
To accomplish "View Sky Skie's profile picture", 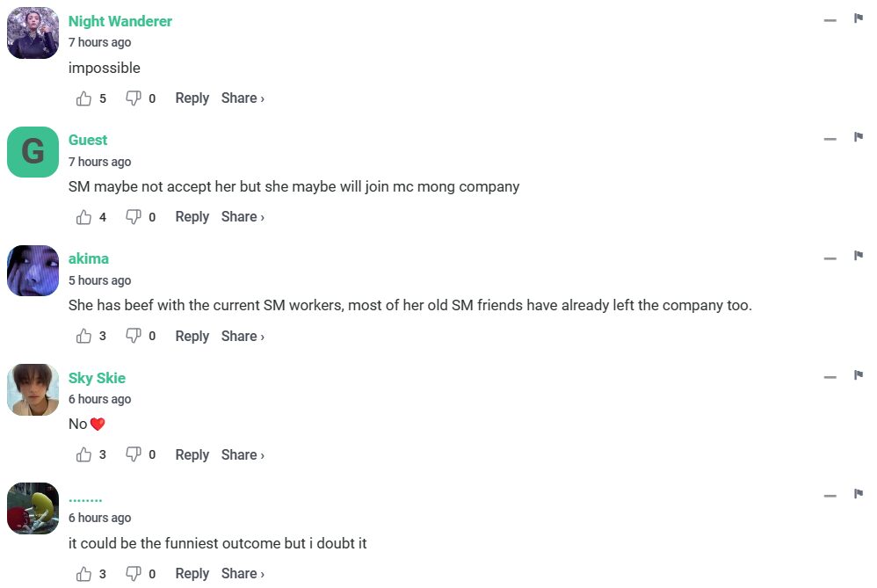I will click(33, 389).
